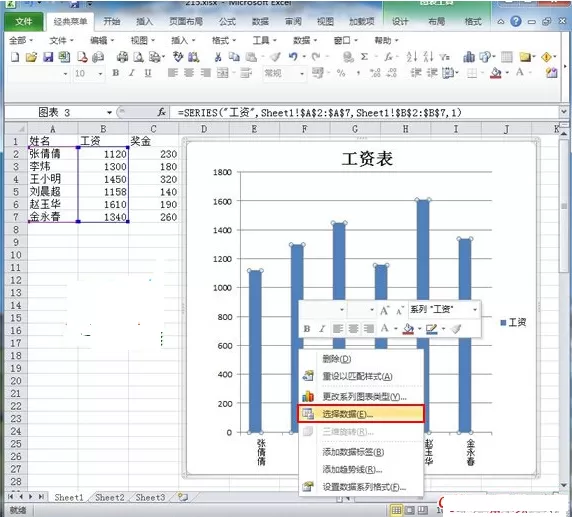Select 添加数据标签(B) in the context menu
The height and width of the screenshot is (517, 572).
pos(361,452)
